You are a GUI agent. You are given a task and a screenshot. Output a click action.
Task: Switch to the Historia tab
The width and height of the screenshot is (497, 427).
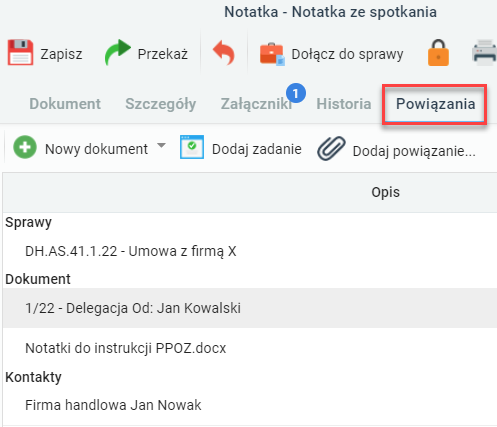click(344, 104)
